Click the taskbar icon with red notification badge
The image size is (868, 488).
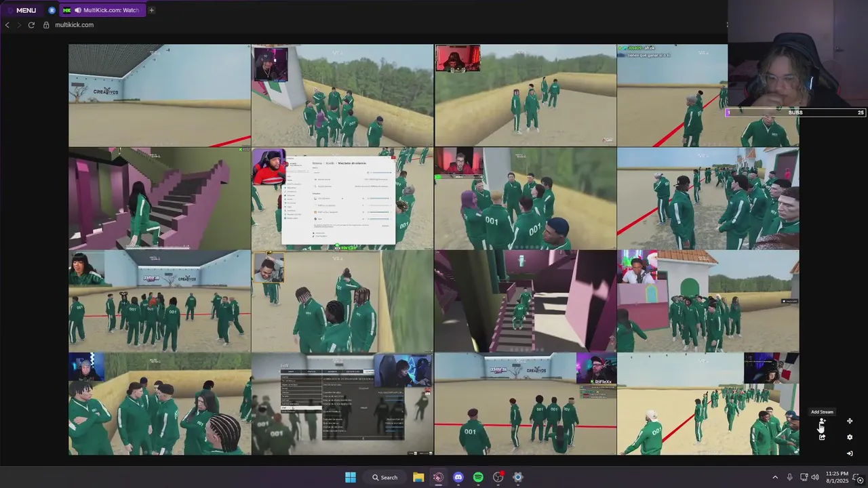tap(498, 477)
